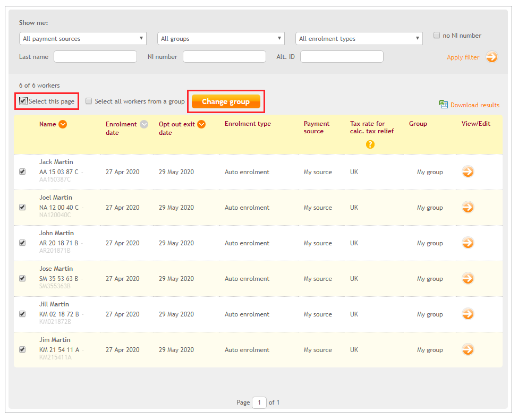Click the Excel download results icon

pos(443,105)
